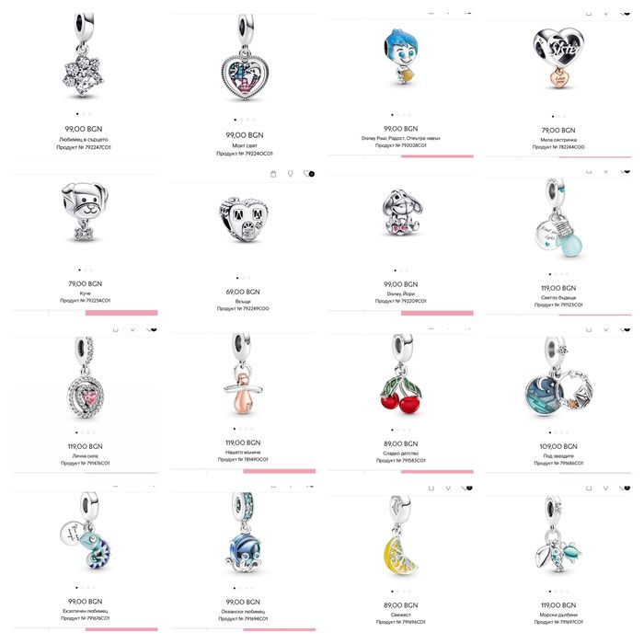Click the location pin above the sea turtle charm
644x644 pixels.
pyautogui.click(x=605, y=488)
